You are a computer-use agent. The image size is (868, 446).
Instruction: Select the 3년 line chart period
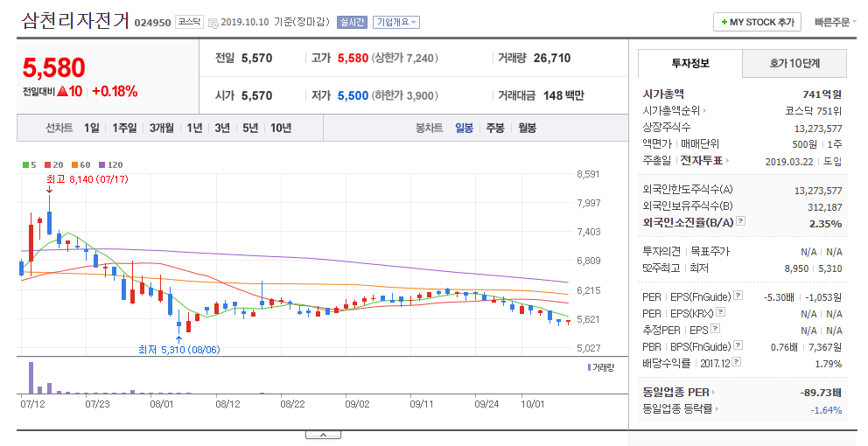(x=222, y=128)
